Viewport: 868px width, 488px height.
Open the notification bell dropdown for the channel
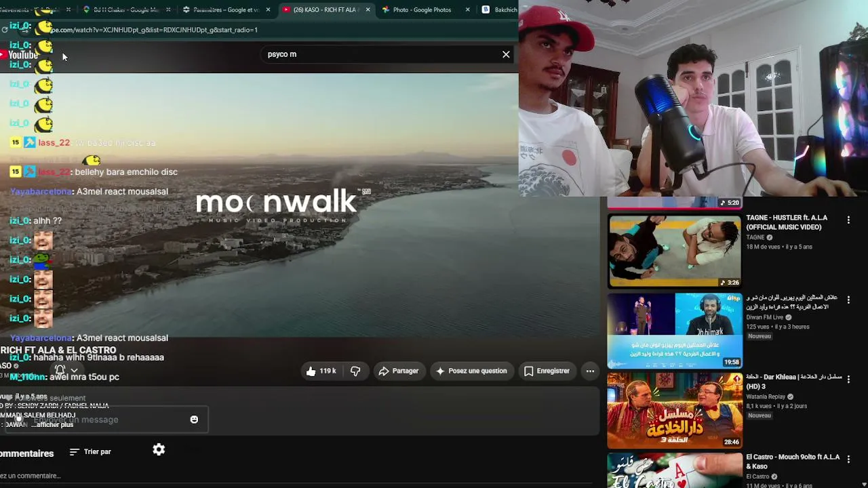pos(66,370)
